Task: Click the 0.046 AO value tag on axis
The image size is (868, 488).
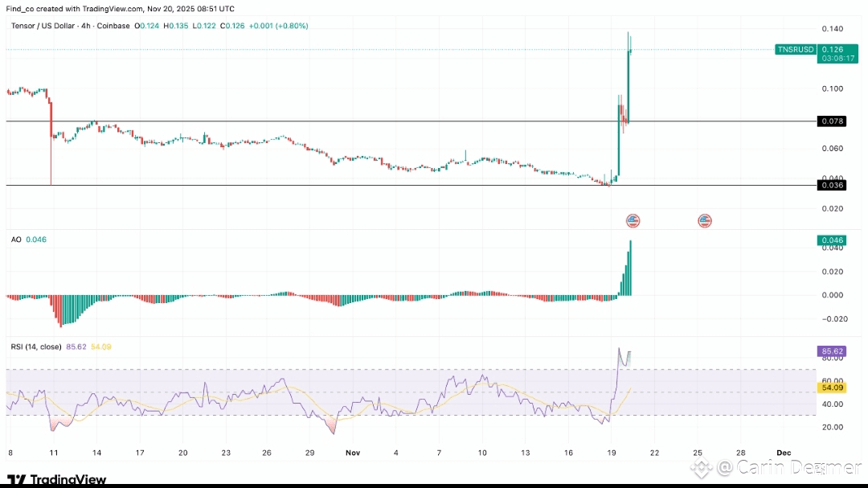Action: 832,240
